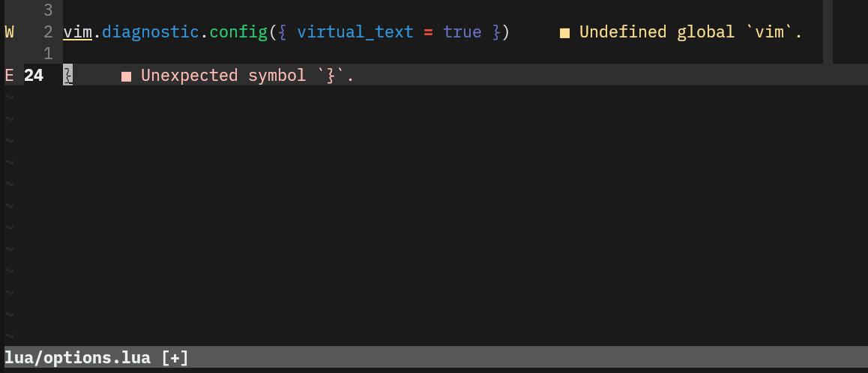The image size is (868, 373).
Task: Click the opening curly brace after config(
Action: pos(282,32)
